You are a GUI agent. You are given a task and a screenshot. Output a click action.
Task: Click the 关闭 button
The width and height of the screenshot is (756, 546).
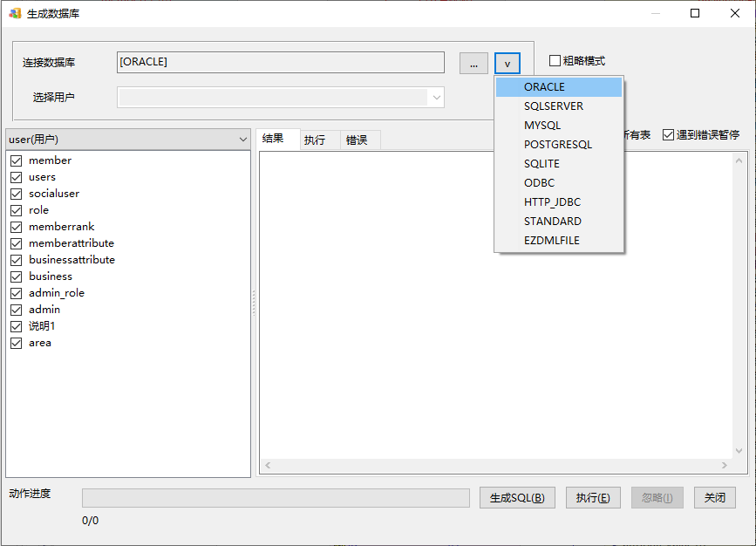714,498
